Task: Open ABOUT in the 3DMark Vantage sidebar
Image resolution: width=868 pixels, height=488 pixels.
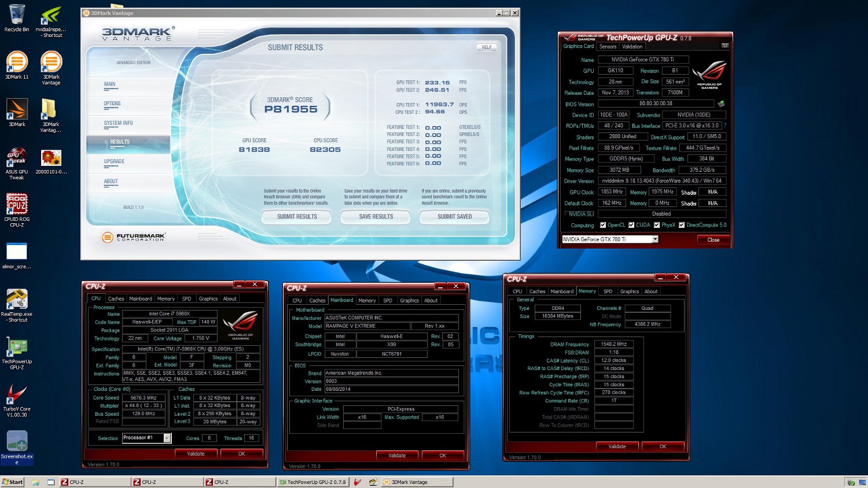Action: 111,182
